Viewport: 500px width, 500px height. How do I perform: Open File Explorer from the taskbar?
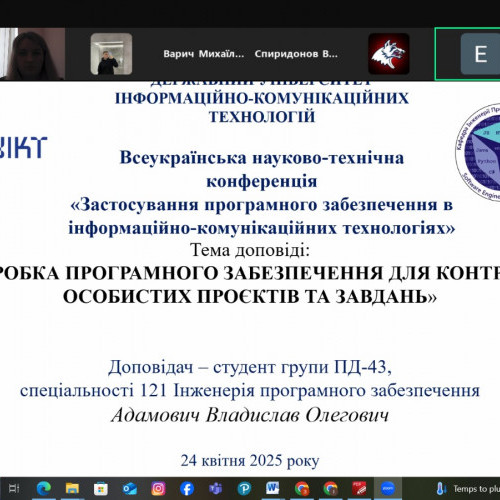72,489
